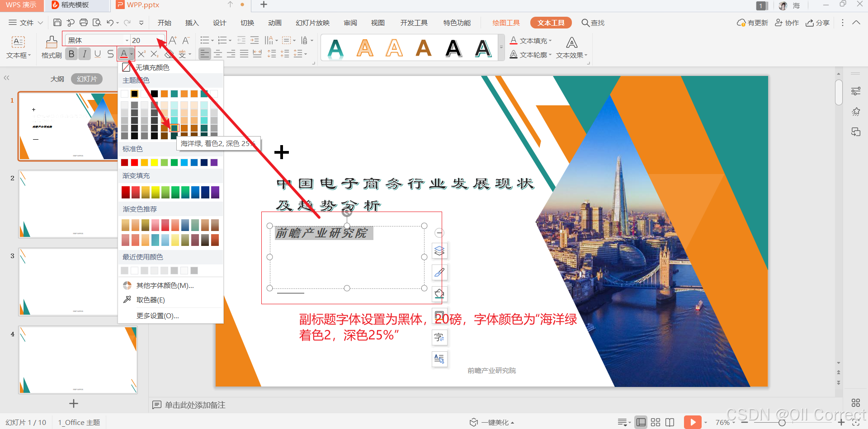The image size is (868, 429).
Task: Expand the WordArt styles gallery arrow
Action: [501, 47]
